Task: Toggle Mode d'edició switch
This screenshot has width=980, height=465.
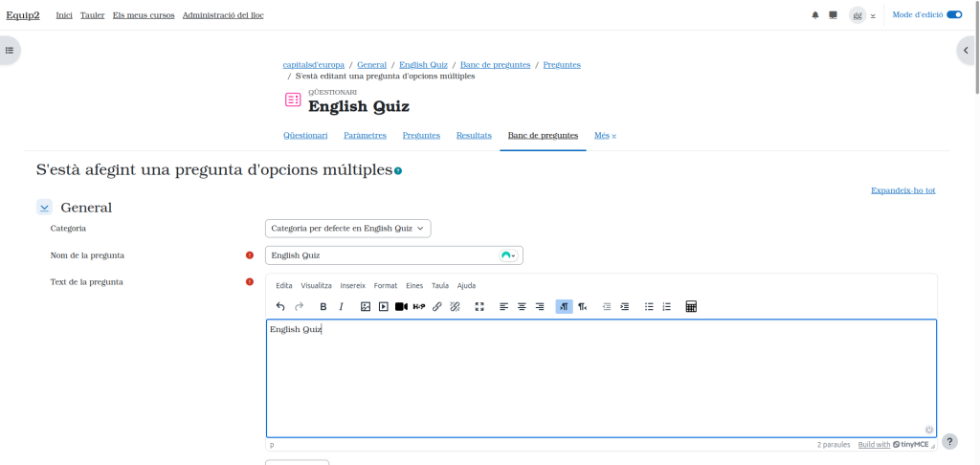Action: (x=953, y=15)
